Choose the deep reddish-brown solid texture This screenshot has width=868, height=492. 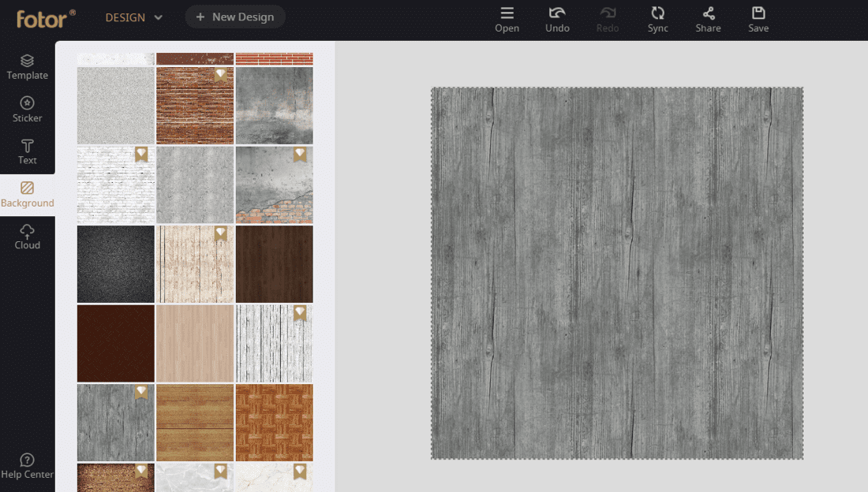point(116,344)
